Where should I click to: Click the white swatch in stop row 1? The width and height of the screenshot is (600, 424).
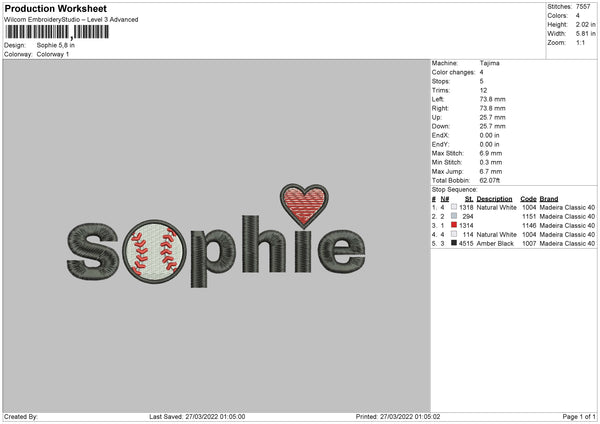coord(454,207)
